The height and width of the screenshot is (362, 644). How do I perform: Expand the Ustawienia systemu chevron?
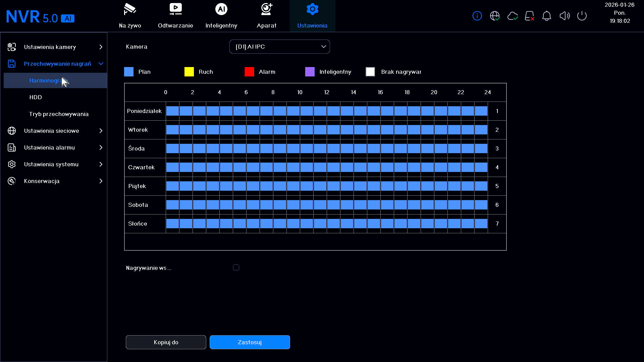[x=101, y=164]
